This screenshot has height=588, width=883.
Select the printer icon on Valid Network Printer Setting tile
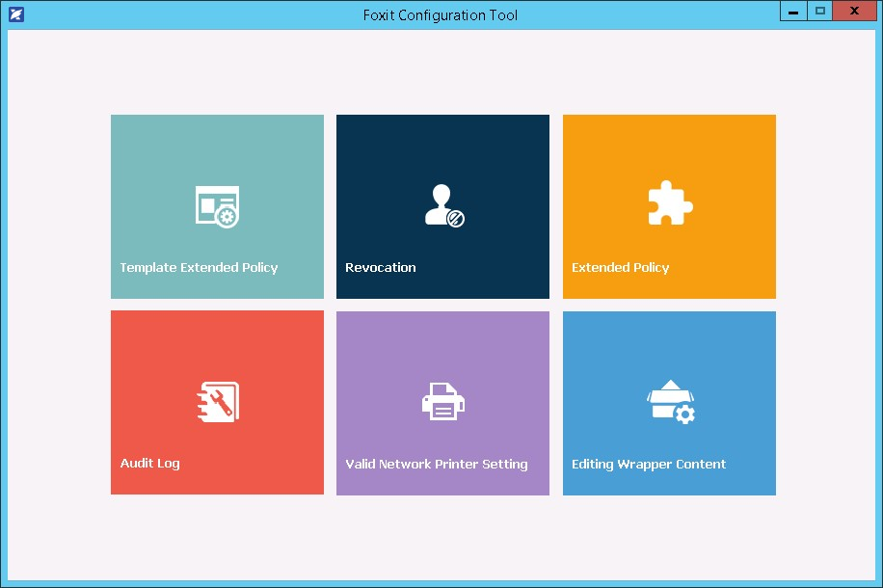click(442, 402)
